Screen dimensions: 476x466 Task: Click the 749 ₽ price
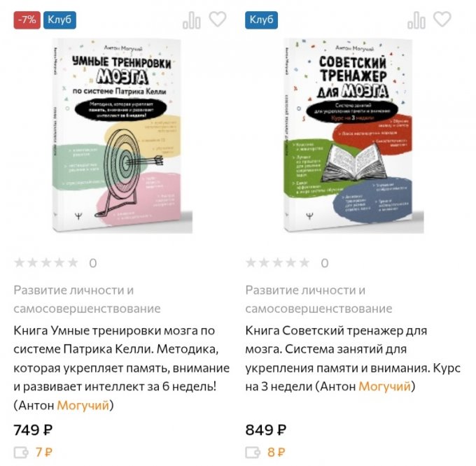click(x=33, y=430)
